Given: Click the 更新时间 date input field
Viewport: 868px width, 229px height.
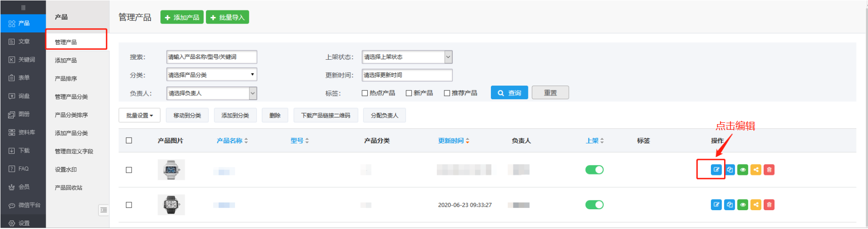Looking at the screenshot, I should [x=407, y=75].
